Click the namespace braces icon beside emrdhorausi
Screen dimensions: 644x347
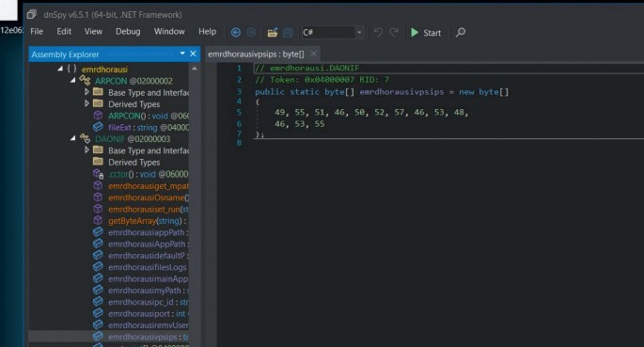coord(71,69)
